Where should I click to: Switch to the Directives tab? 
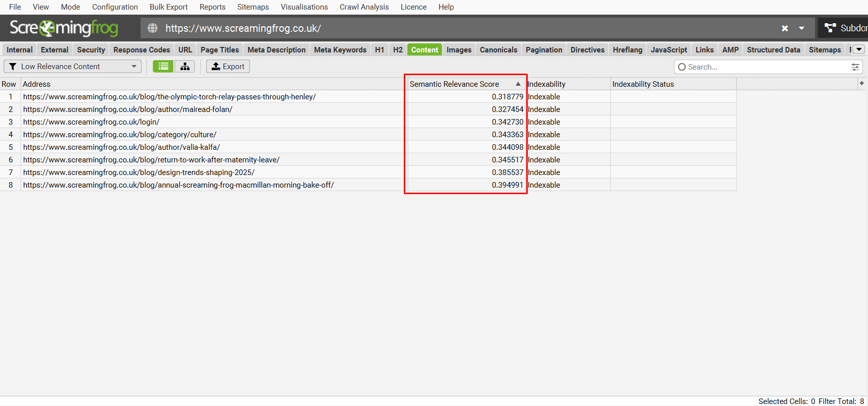(587, 49)
